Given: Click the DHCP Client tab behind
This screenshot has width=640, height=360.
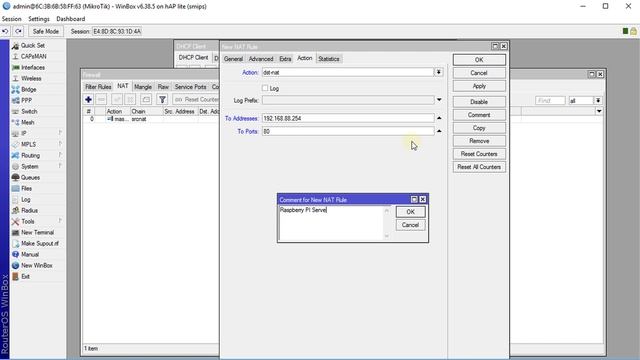Looking at the screenshot, I should pos(193,58).
